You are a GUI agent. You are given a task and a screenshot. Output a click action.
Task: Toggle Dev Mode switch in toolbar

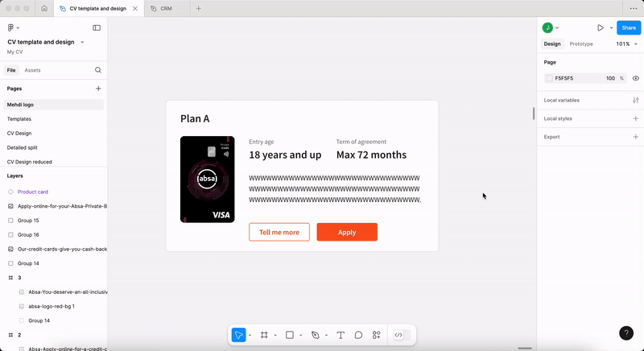pos(401,335)
